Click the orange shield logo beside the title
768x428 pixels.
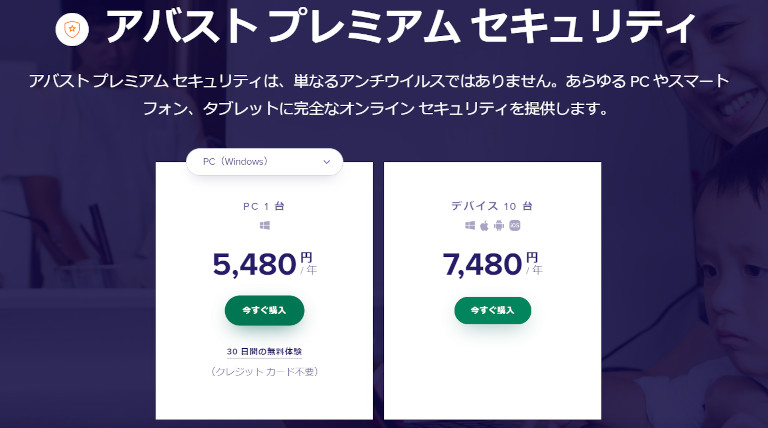(x=72, y=29)
